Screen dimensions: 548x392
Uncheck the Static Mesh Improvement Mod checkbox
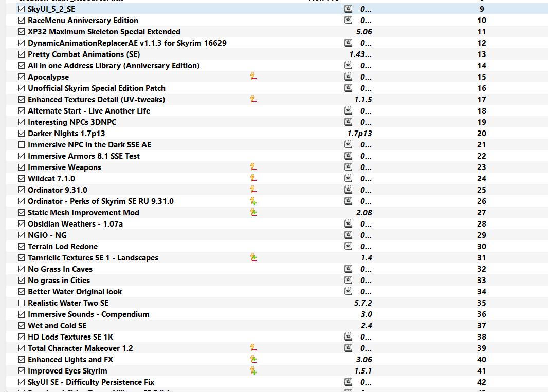point(21,212)
